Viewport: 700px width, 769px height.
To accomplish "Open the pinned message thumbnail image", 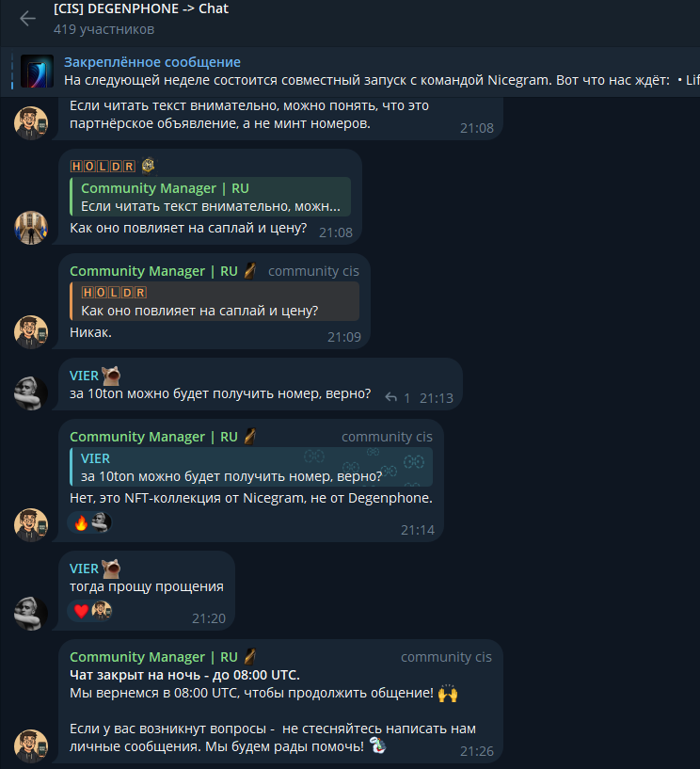I will 37,72.
